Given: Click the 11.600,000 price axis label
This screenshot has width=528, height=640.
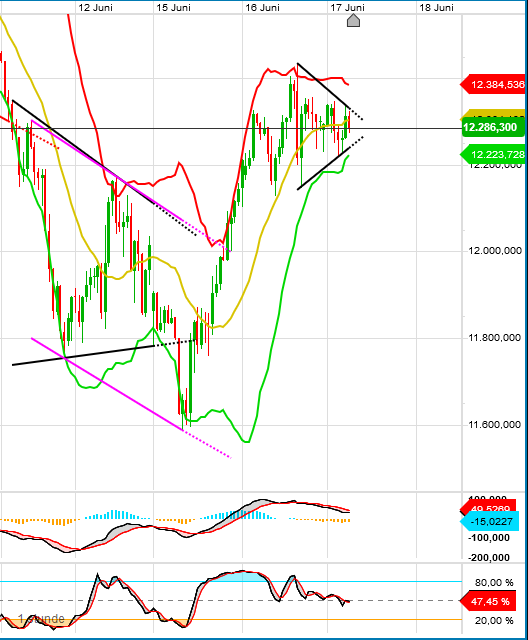Looking at the screenshot, I should (495, 425).
